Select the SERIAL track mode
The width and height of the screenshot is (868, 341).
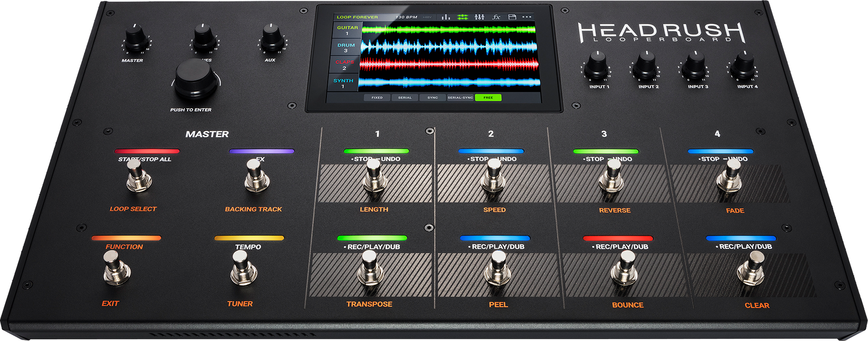[x=405, y=98]
